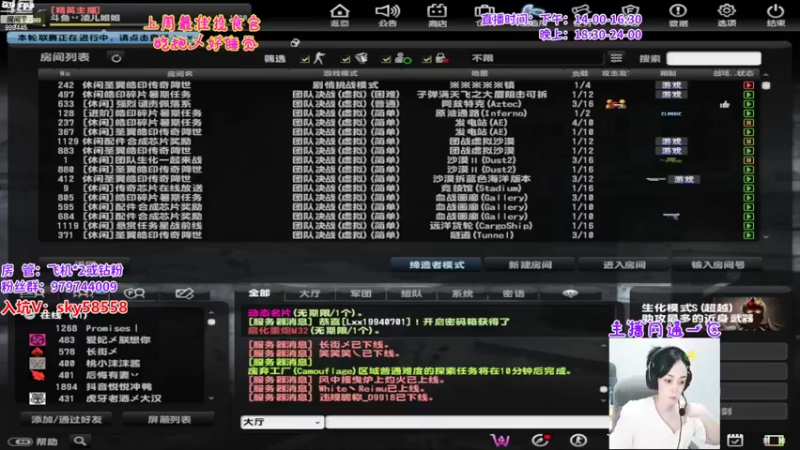The width and height of the screenshot is (800, 450).
Task: Open the 大厅 chat channel dropdown
Action: [282, 422]
